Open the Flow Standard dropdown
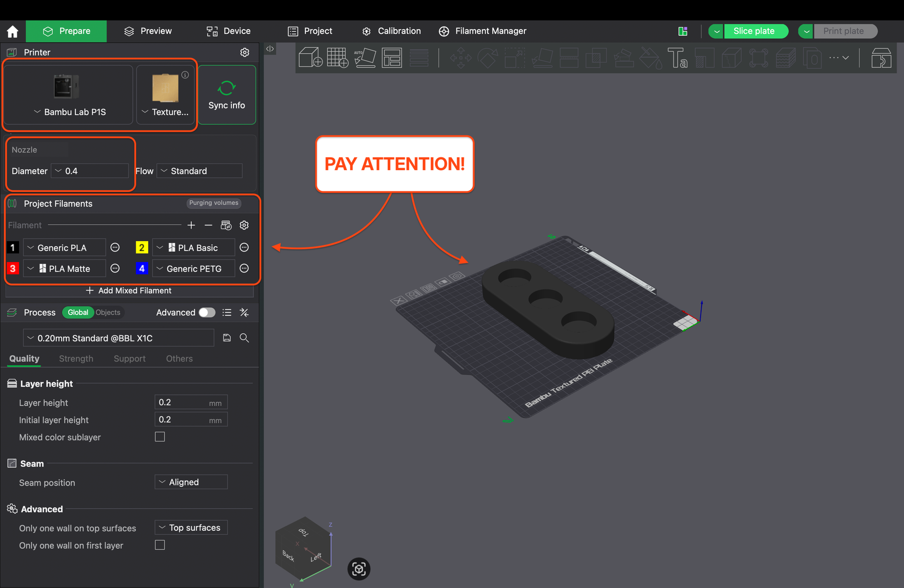The image size is (904, 588). [x=199, y=171]
